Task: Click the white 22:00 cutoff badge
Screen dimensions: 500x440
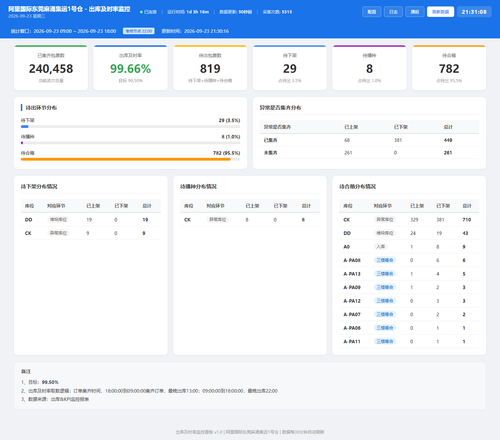Action: coord(139,31)
